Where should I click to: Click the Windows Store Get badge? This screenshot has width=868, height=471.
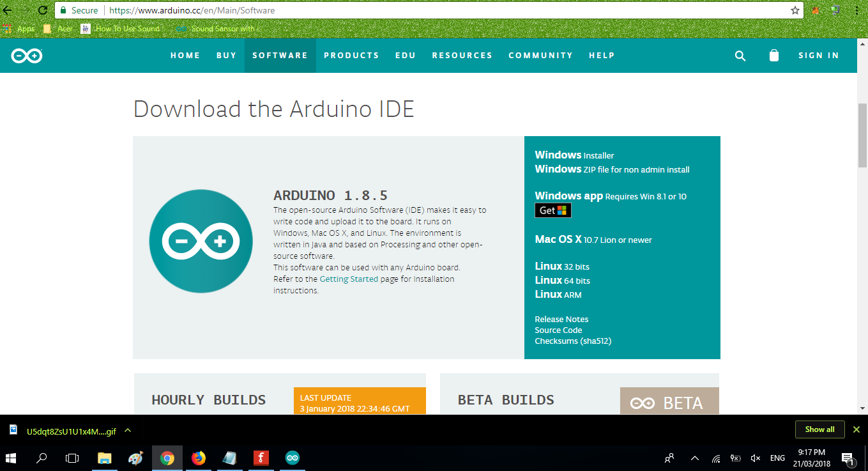tap(553, 210)
